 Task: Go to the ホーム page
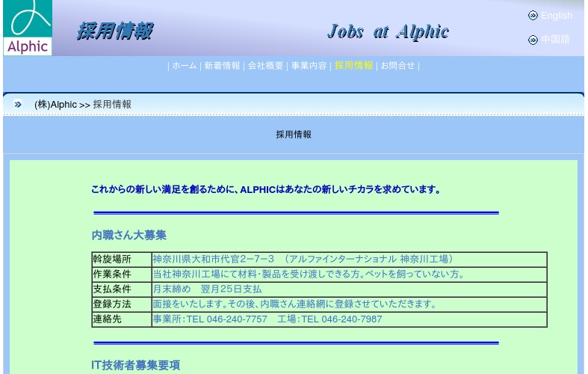tap(185, 66)
